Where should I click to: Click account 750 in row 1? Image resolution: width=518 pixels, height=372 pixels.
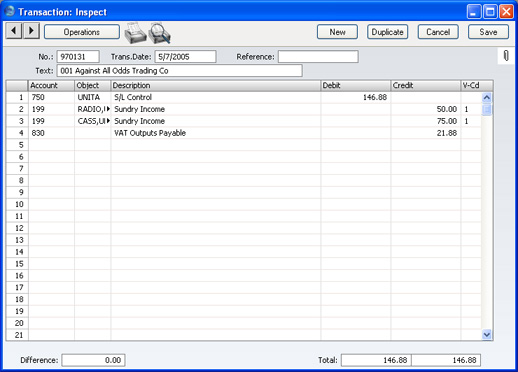[38, 97]
